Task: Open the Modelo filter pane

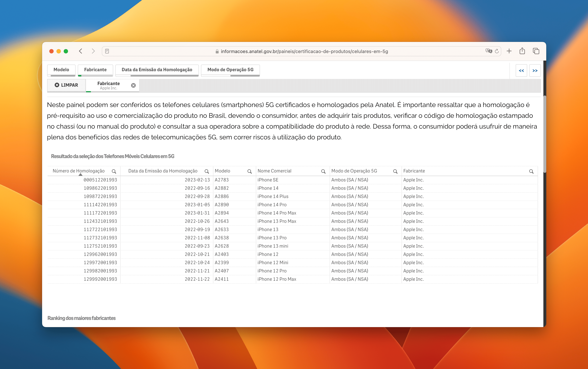Action: point(61,70)
